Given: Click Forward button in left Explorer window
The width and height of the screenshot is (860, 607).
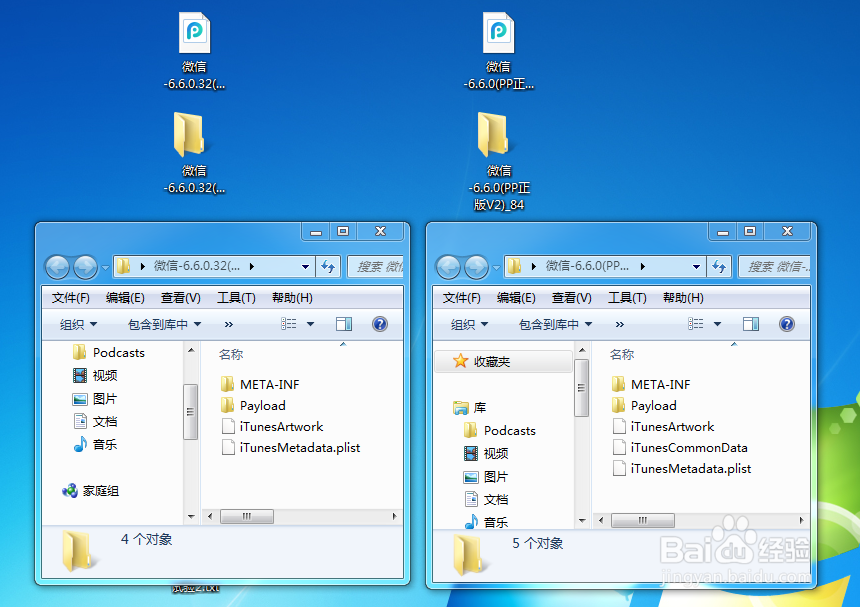Looking at the screenshot, I should click(x=86, y=267).
